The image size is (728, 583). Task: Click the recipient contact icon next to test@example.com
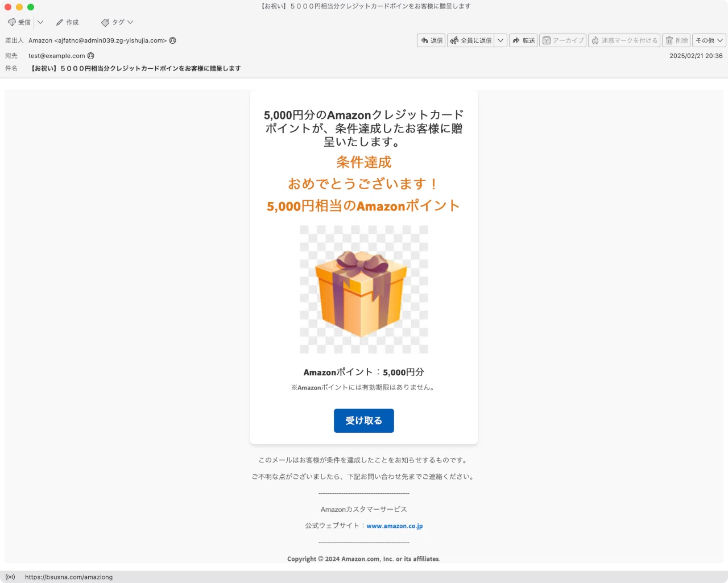click(91, 56)
